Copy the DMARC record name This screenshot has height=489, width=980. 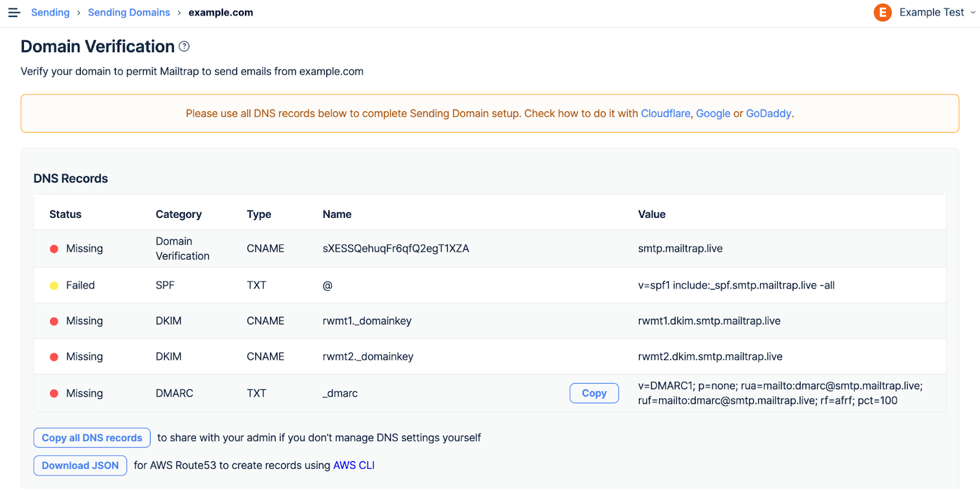coord(594,393)
